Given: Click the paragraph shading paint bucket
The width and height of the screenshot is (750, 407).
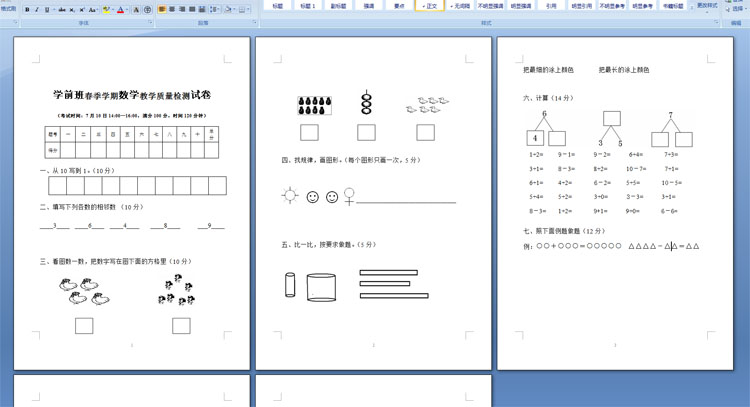Looking at the screenshot, I should tap(228, 10).
